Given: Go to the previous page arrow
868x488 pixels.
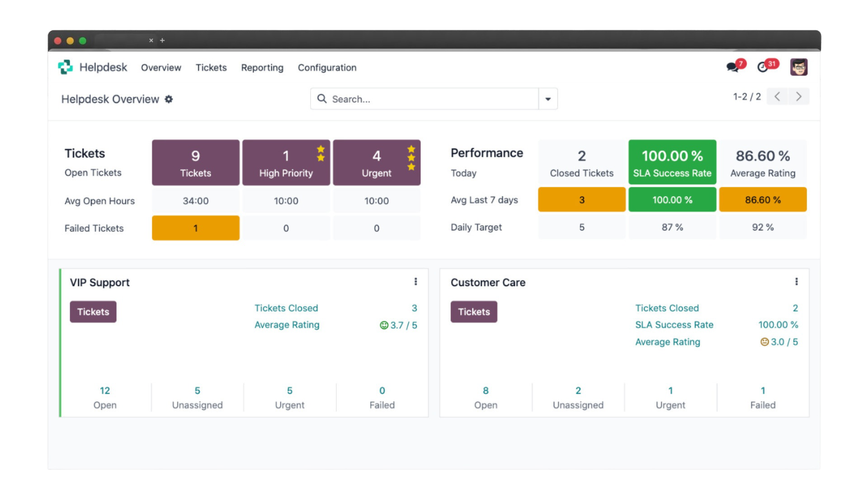Looking at the screenshot, I should click(x=777, y=96).
